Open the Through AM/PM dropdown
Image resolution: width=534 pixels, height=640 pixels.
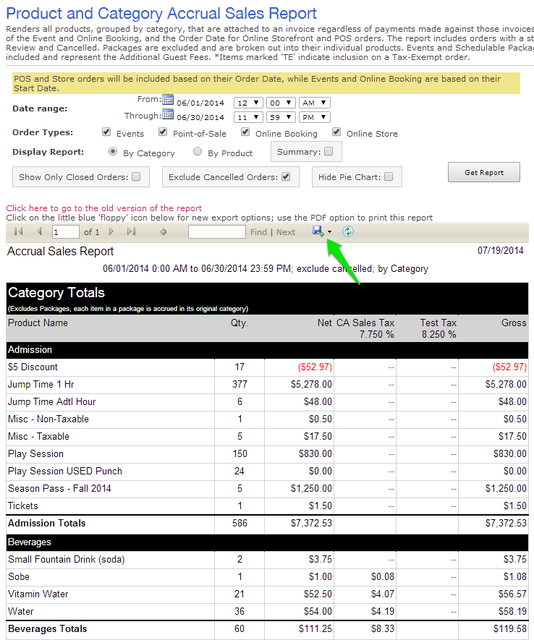click(314, 118)
